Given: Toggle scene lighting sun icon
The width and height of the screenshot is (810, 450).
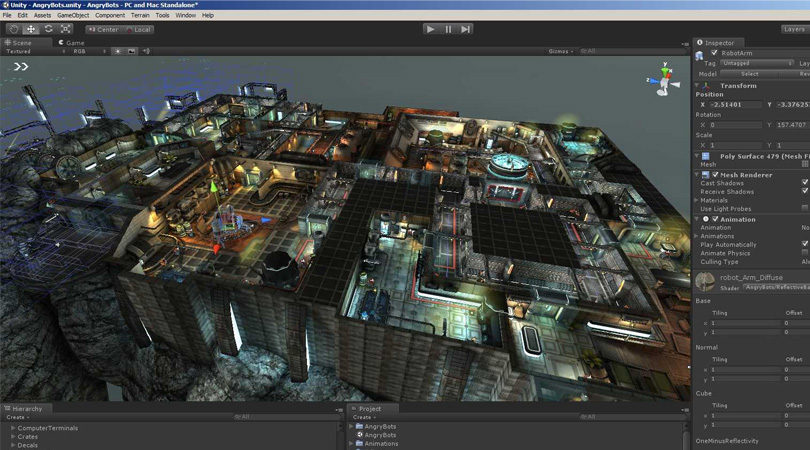Looking at the screenshot, I should (x=118, y=51).
